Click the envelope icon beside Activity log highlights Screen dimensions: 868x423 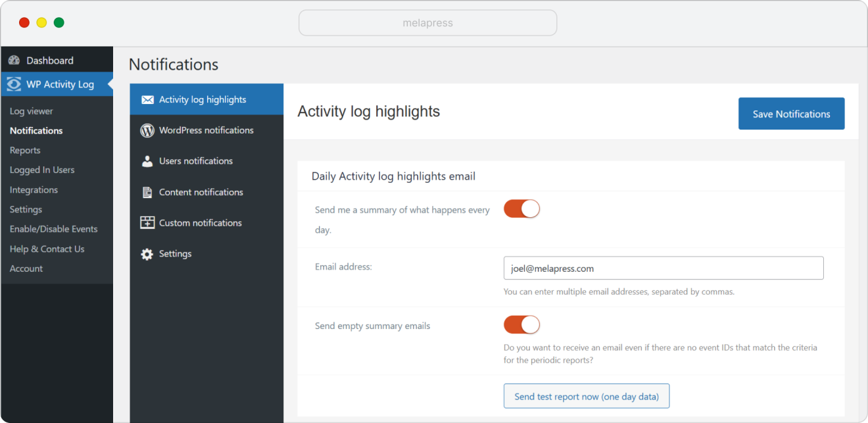(x=147, y=100)
